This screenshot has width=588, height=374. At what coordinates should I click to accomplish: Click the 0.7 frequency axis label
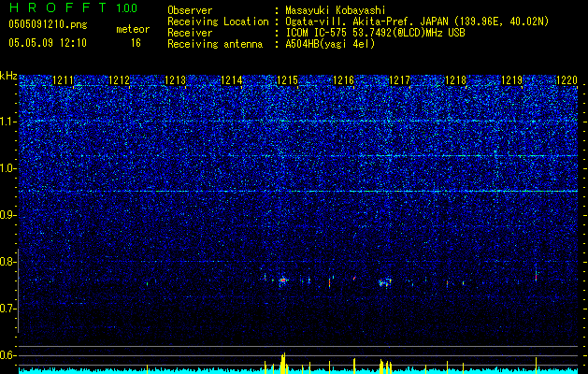(x=7, y=309)
